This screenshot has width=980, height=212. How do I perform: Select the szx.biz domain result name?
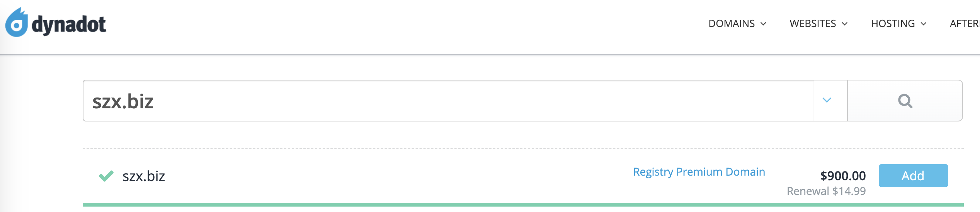143,176
